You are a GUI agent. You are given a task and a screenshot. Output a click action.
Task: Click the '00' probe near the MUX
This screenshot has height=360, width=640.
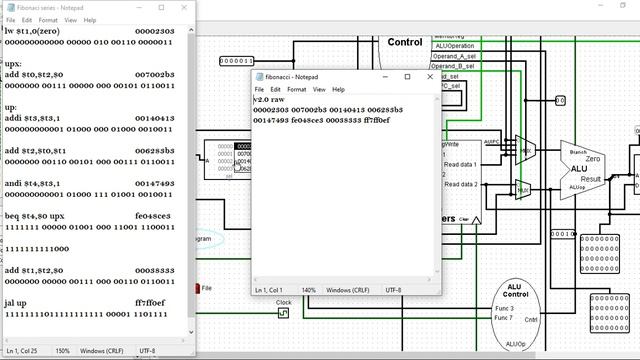(560, 100)
